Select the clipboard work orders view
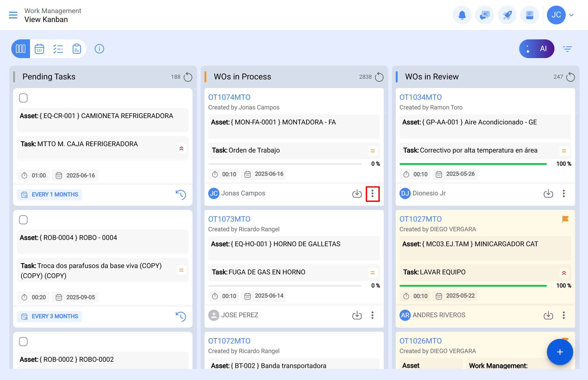588x380 pixels. pos(77,48)
